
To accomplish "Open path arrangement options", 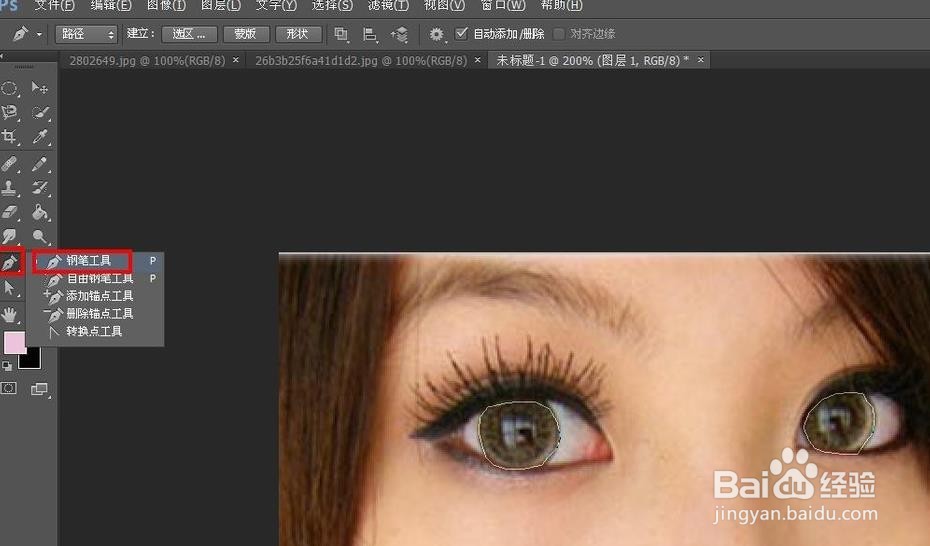I will [x=399, y=34].
